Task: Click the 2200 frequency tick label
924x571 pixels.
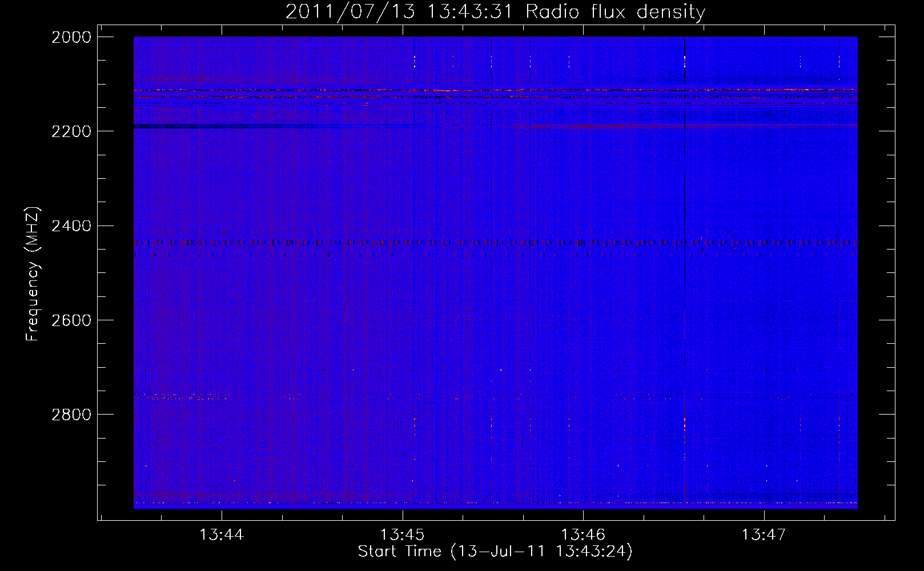Action: point(71,131)
